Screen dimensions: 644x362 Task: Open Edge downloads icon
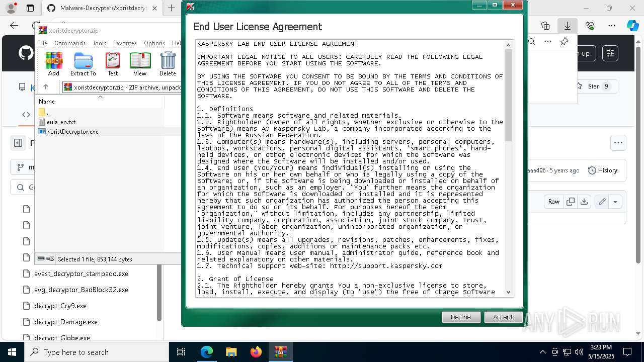[568, 26]
